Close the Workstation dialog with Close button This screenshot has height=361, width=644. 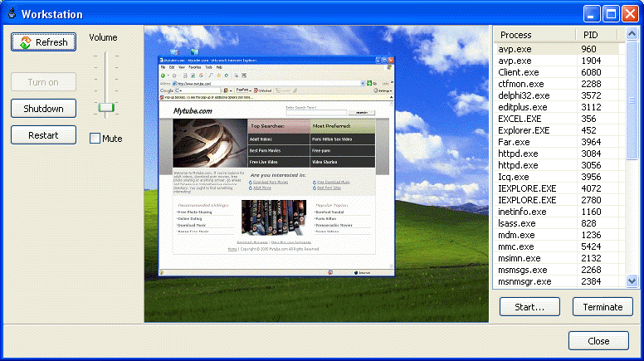point(598,341)
